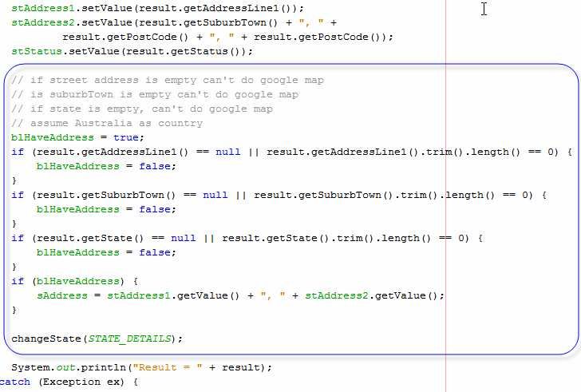Click comment 'is suburbTown is empty'
This screenshot has height=392, width=581.
click(x=155, y=94)
